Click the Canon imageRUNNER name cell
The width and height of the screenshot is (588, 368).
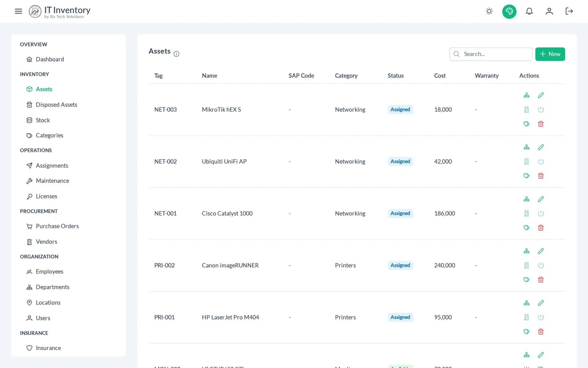[230, 265]
